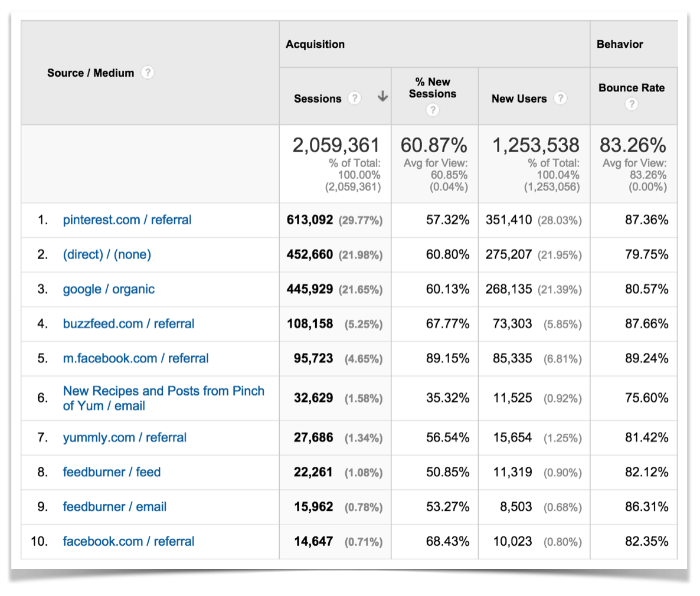The image size is (700, 596).
Task: Reverse the Sessions sort order
Action: point(382,96)
